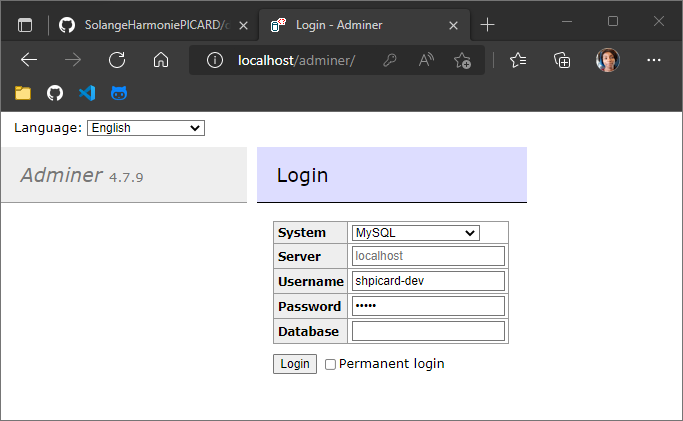This screenshot has width=683, height=421.
Task: Open a new browser tab
Action: point(487,25)
